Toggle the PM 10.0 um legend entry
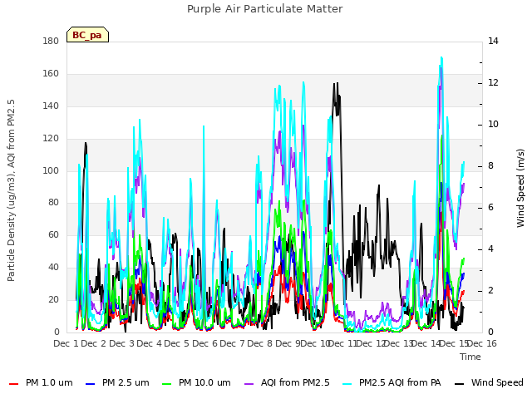532x399 pixels. click(196, 383)
